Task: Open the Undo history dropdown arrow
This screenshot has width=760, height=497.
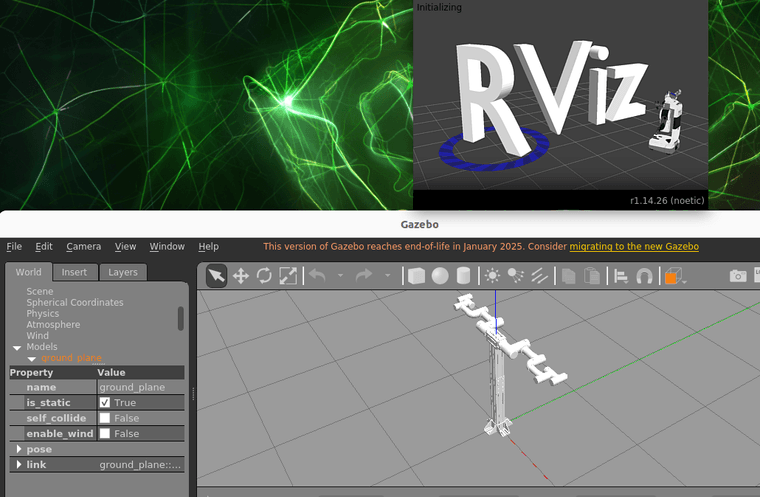Action: click(x=340, y=275)
